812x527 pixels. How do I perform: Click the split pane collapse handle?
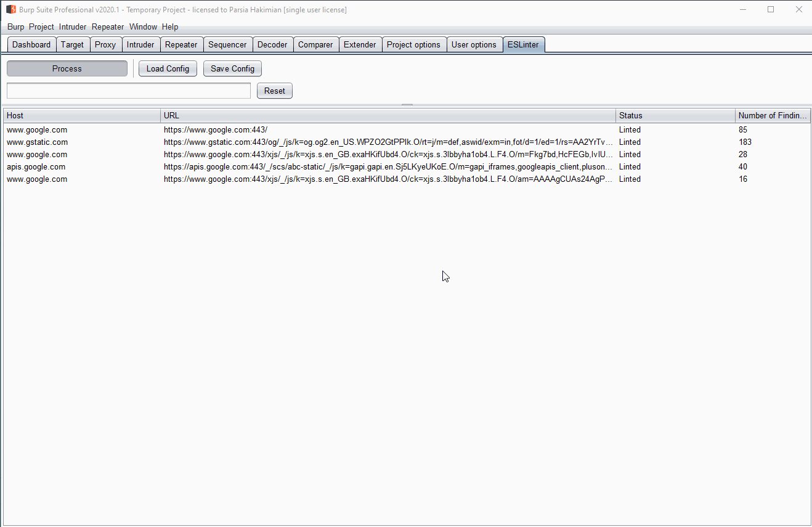[x=407, y=105]
